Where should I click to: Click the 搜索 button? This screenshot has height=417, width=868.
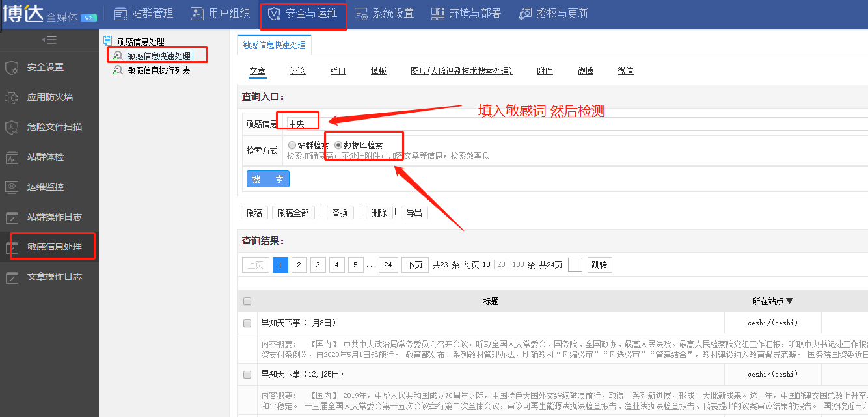(x=268, y=179)
